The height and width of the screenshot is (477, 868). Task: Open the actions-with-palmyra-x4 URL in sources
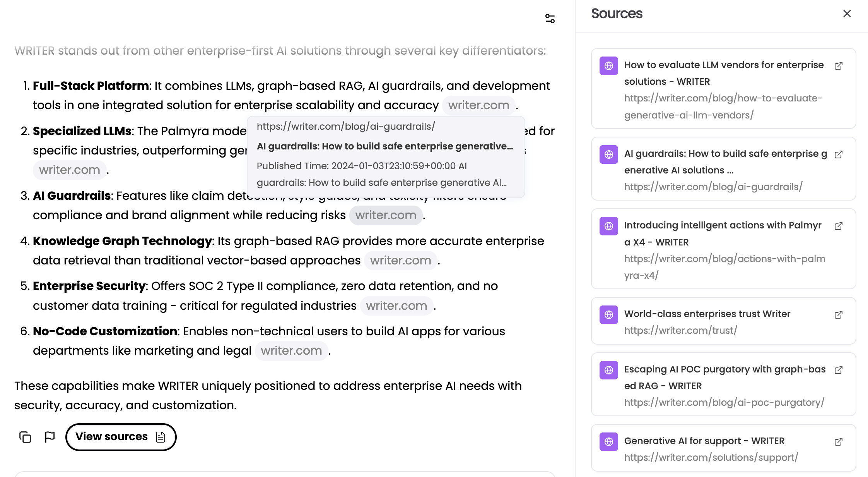coord(724,267)
